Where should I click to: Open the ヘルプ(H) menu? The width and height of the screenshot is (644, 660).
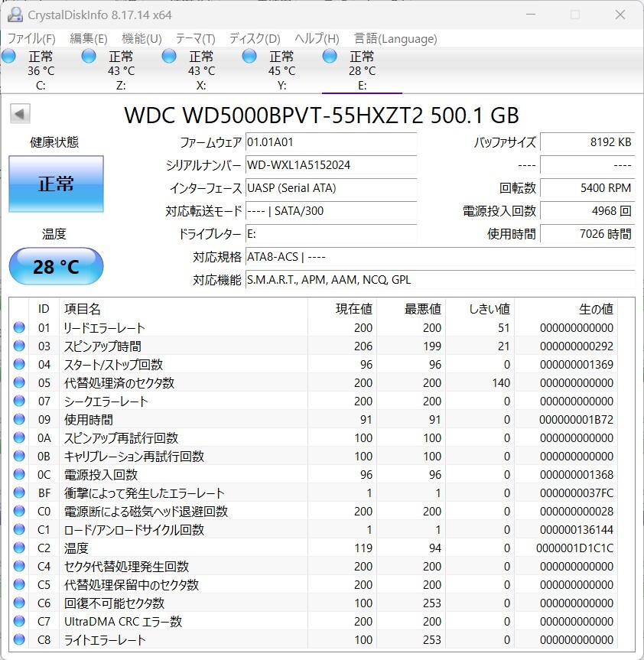(x=317, y=39)
